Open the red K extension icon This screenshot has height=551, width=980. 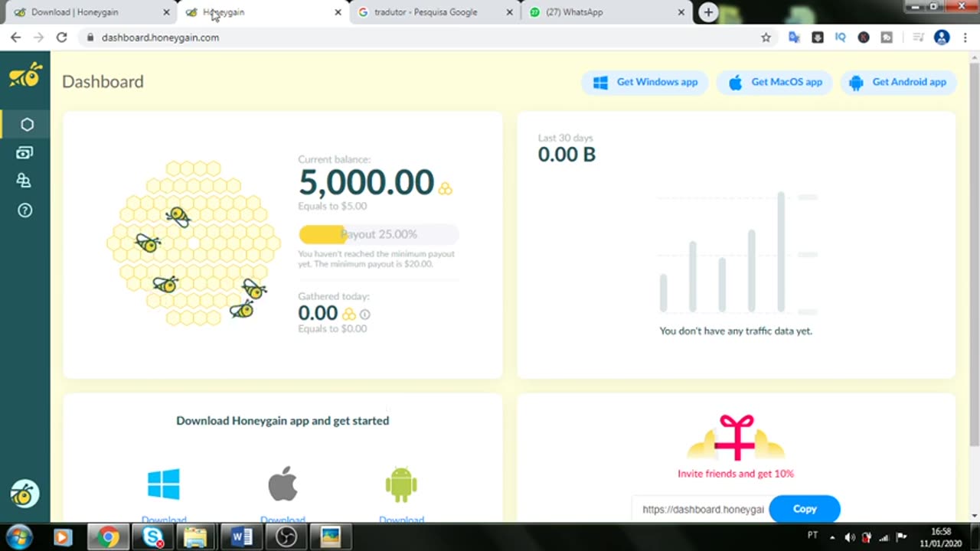point(864,37)
